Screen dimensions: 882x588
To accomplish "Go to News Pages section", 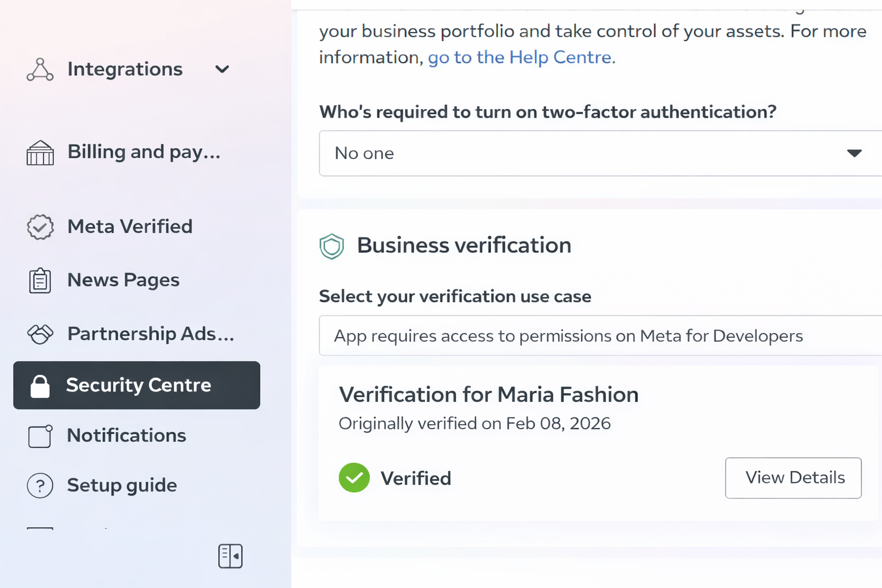I will (123, 280).
